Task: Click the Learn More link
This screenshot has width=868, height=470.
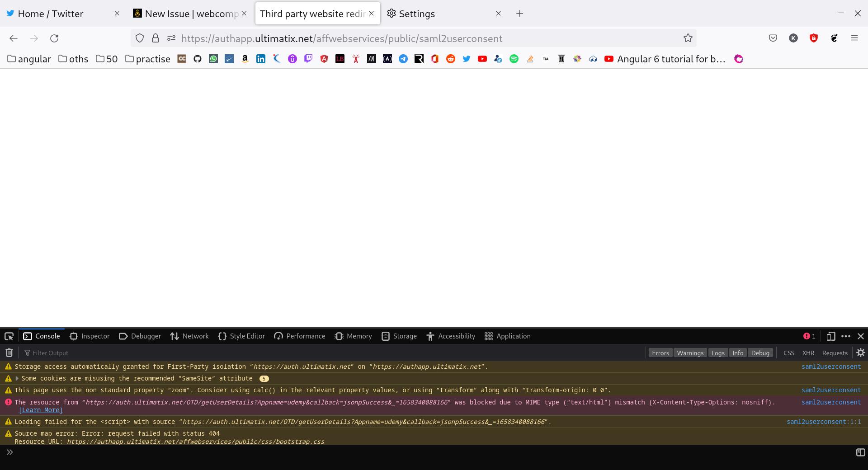Action: 41,410
